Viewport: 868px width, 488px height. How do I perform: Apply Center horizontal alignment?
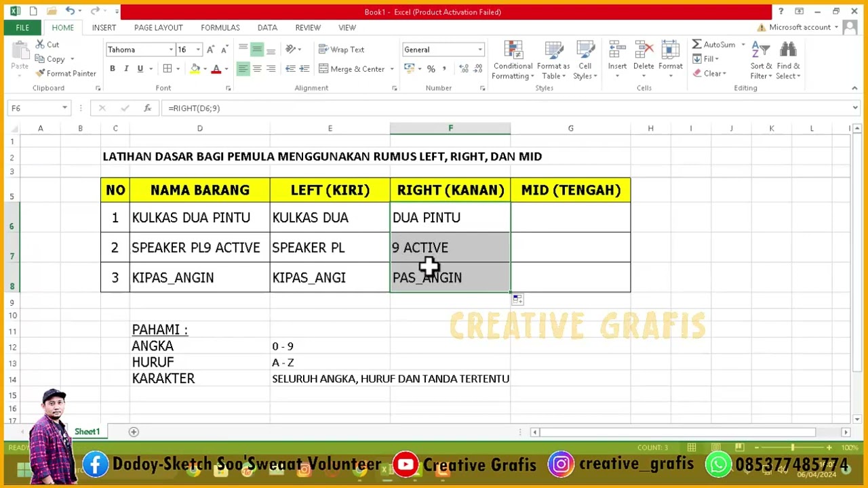[x=257, y=68]
